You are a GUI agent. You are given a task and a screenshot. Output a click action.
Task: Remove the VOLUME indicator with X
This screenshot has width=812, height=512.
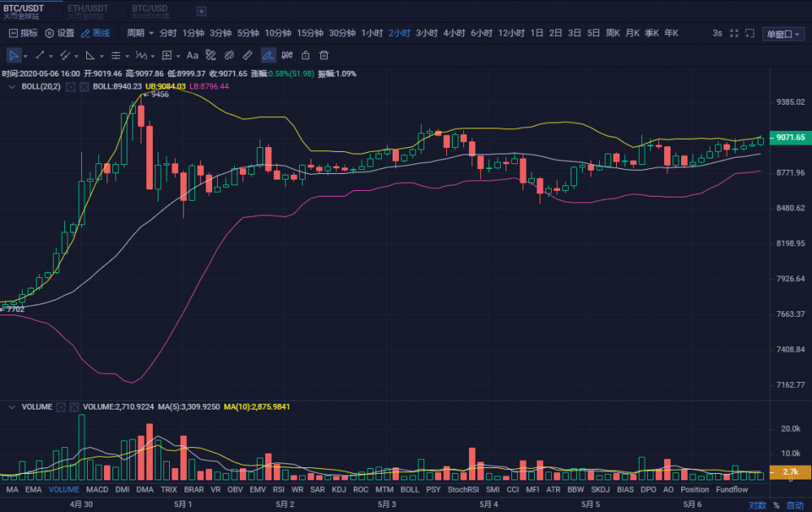74,406
